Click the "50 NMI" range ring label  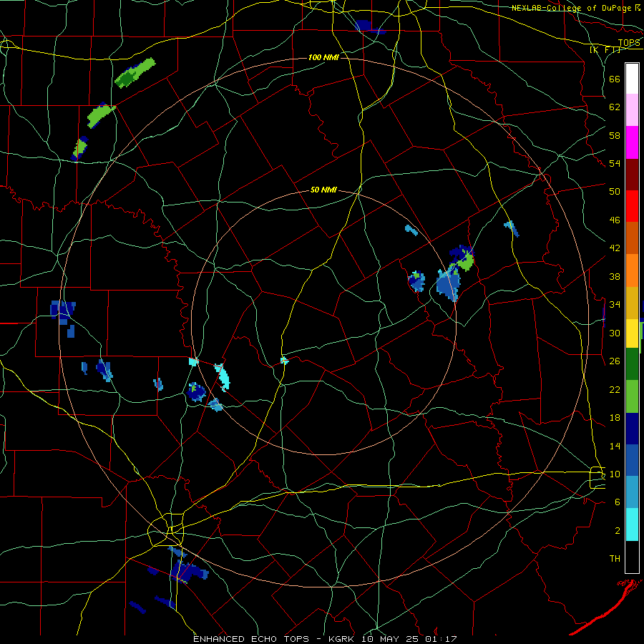[x=323, y=190]
